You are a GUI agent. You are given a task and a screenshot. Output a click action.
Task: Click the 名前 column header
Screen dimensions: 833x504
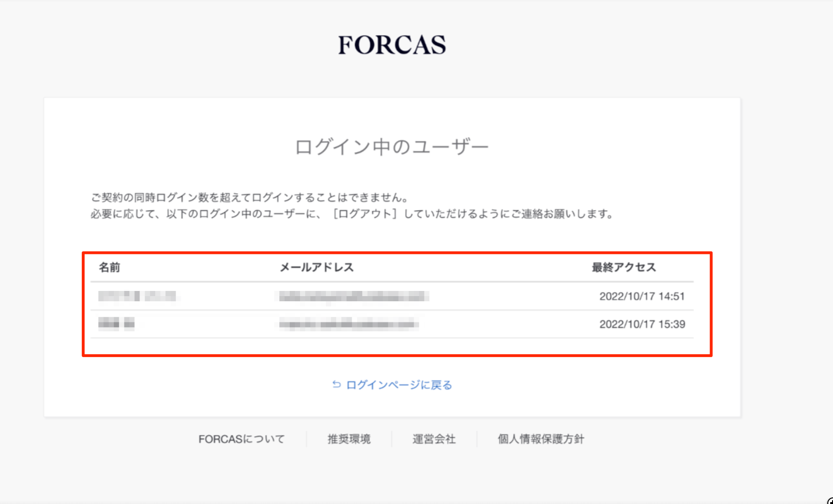(109, 267)
